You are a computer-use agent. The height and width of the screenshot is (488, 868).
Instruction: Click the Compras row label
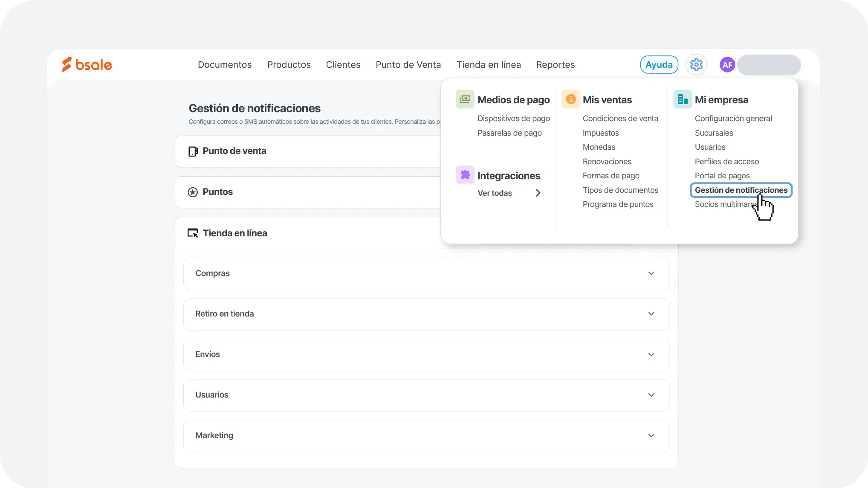point(212,273)
